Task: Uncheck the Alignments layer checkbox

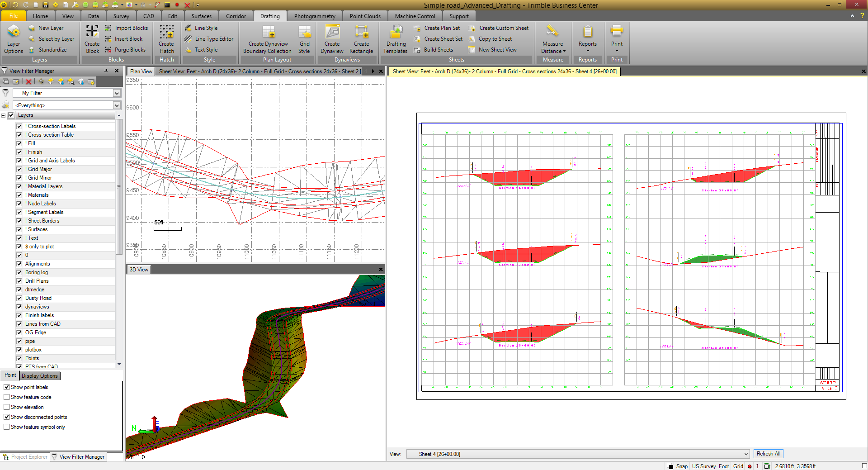Action: pyautogui.click(x=19, y=264)
